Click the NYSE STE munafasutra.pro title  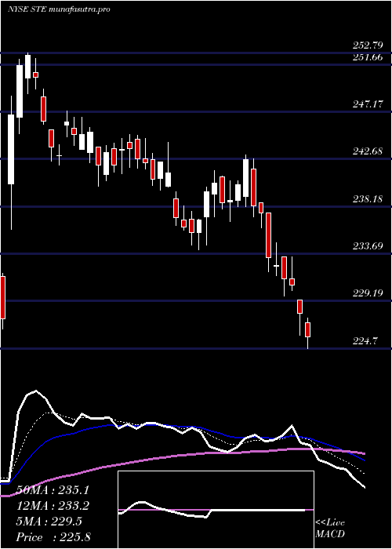point(59,9)
